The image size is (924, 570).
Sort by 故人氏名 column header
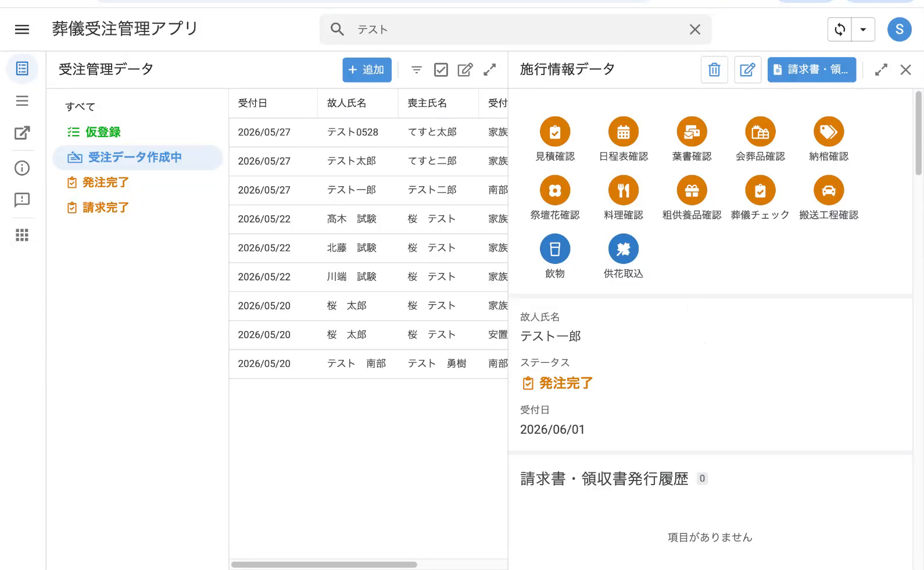pos(357,103)
